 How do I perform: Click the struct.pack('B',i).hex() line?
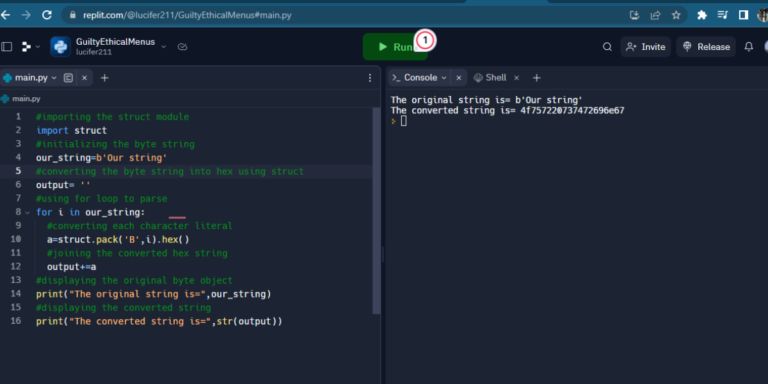click(x=118, y=240)
